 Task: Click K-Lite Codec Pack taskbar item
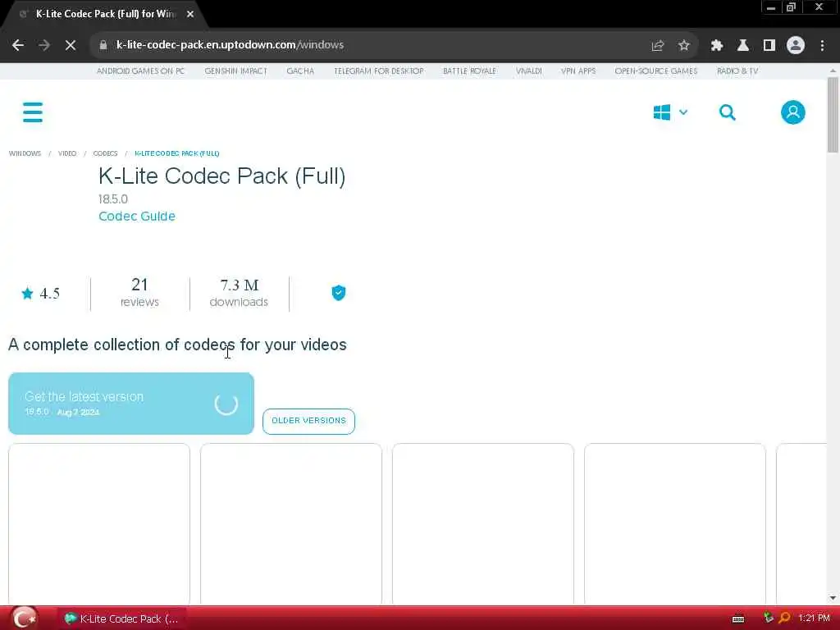click(122, 619)
